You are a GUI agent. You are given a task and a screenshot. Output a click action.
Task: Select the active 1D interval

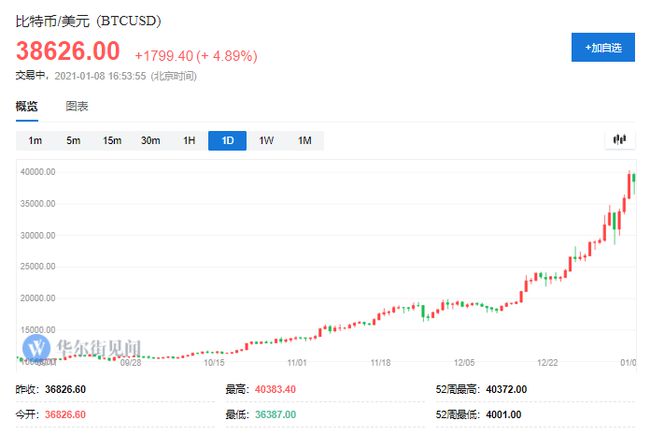tap(227, 141)
